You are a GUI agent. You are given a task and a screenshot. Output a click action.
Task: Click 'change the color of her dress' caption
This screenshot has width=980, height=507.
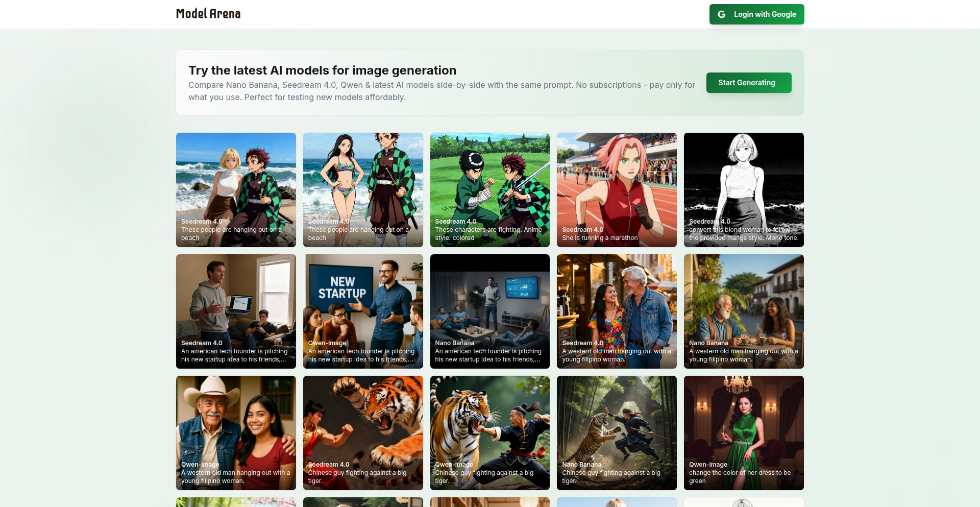[740, 477]
